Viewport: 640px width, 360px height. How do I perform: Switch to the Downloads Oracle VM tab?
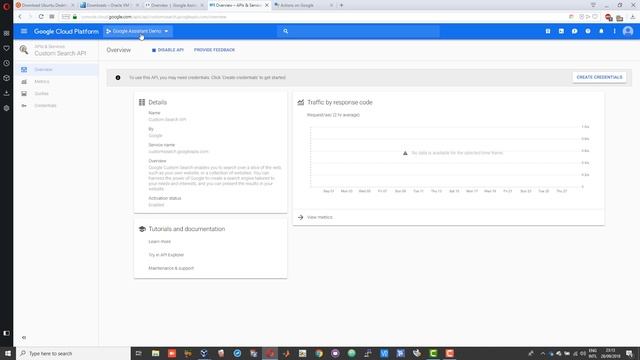(x=109, y=5)
